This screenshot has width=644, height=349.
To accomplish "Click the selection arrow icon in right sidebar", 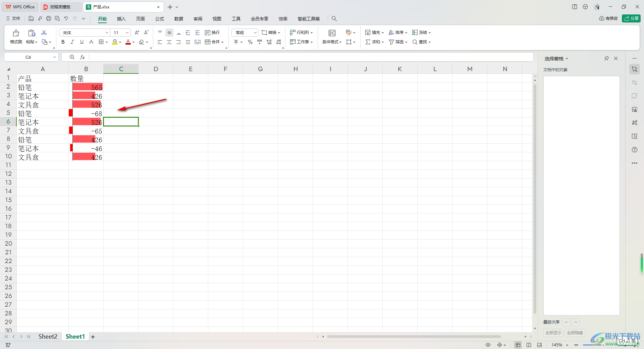I will (x=635, y=69).
